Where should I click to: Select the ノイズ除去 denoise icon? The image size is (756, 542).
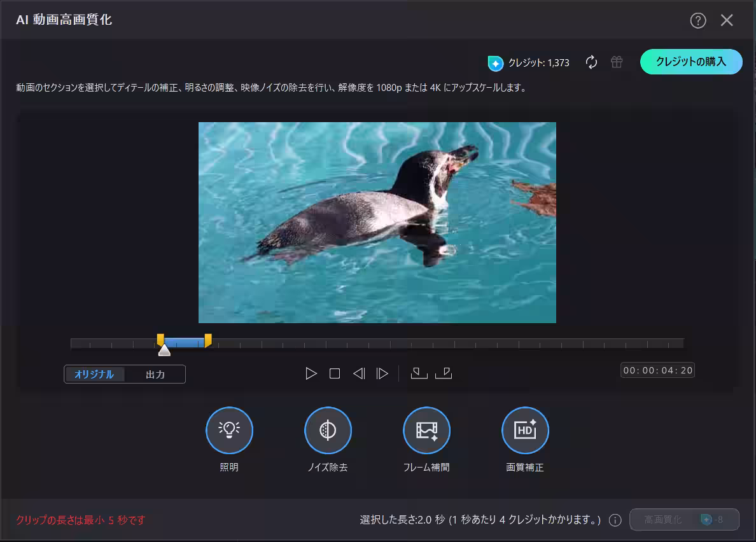(328, 430)
